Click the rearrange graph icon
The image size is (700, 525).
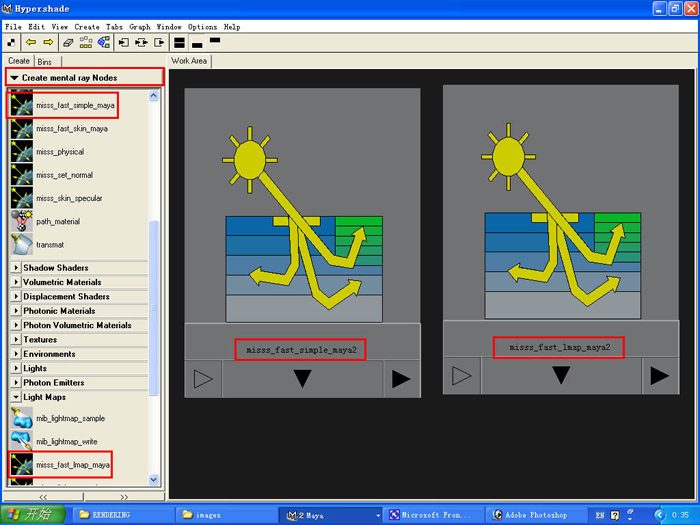click(86, 42)
